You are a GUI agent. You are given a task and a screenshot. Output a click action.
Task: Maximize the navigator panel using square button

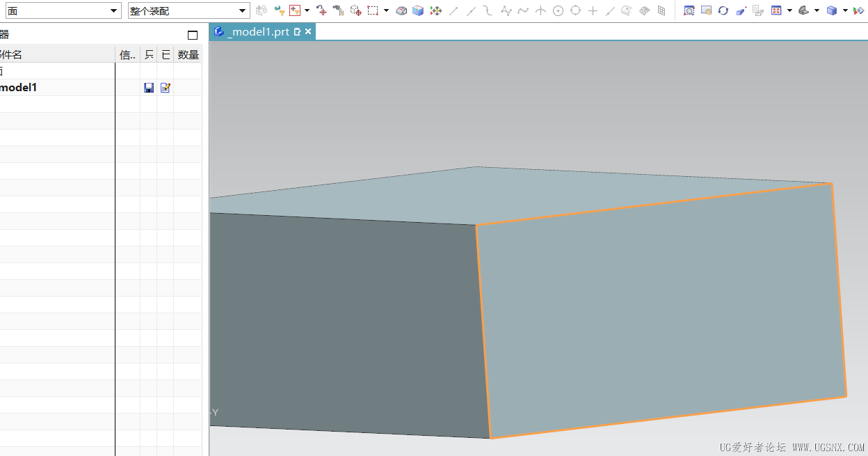(x=193, y=35)
